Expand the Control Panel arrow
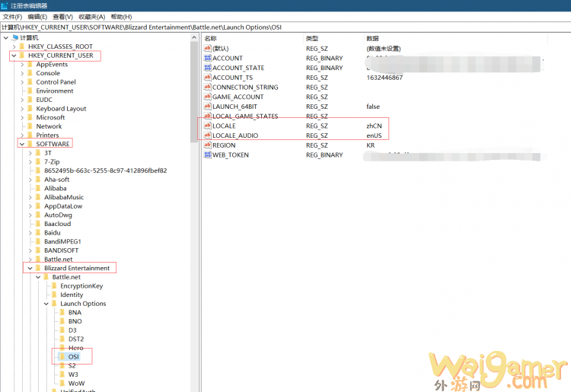The height and width of the screenshot is (392, 571). coord(22,82)
